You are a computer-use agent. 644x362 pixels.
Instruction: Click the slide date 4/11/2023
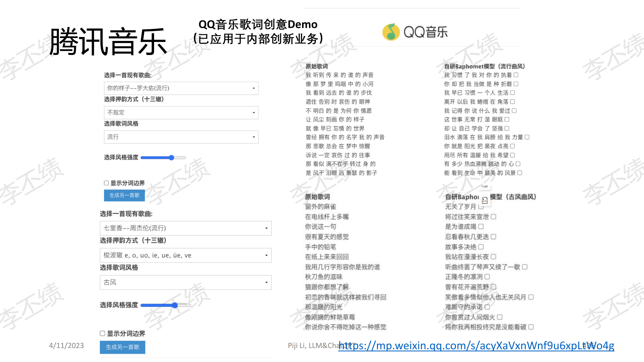[66, 346]
